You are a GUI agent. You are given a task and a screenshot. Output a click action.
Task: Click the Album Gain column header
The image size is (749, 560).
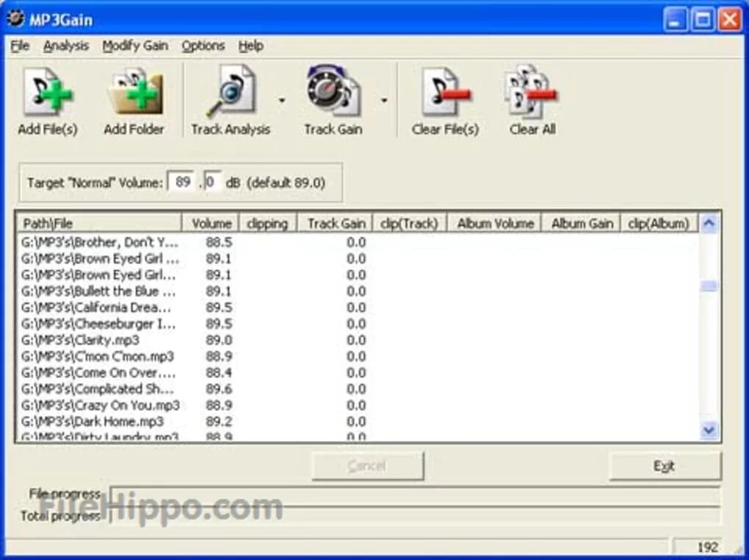click(580, 223)
